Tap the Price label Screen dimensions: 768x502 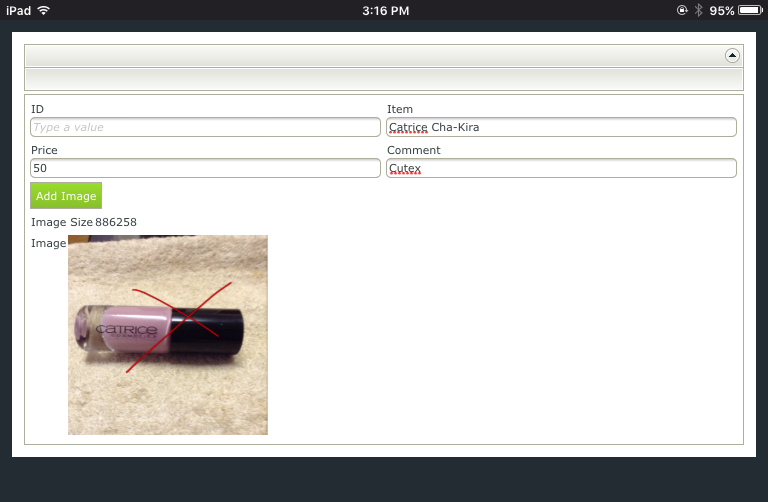(44, 150)
